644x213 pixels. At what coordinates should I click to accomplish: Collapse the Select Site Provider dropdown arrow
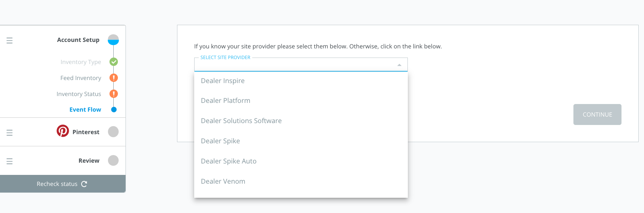pyautogui.click(x=399, y=65)
